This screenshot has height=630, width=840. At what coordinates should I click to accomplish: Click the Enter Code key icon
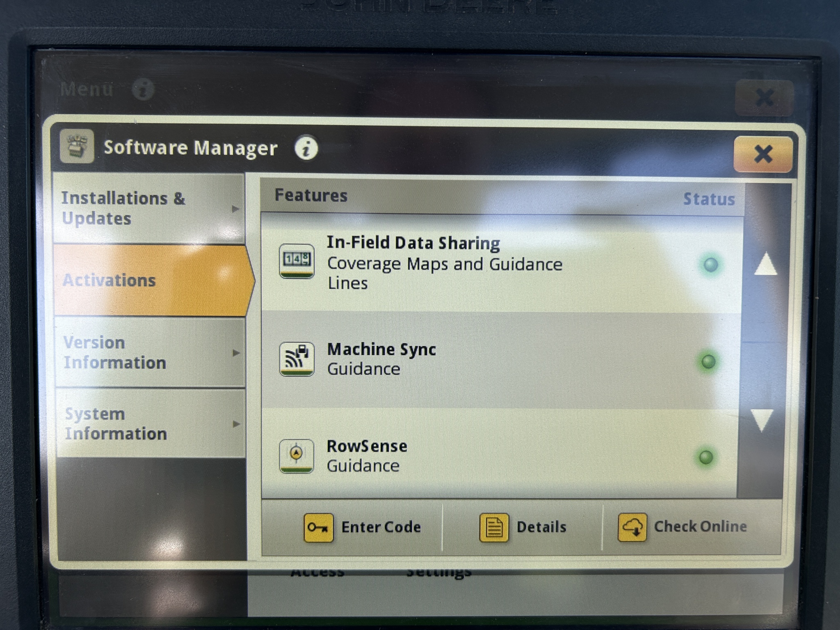[318, 527]
